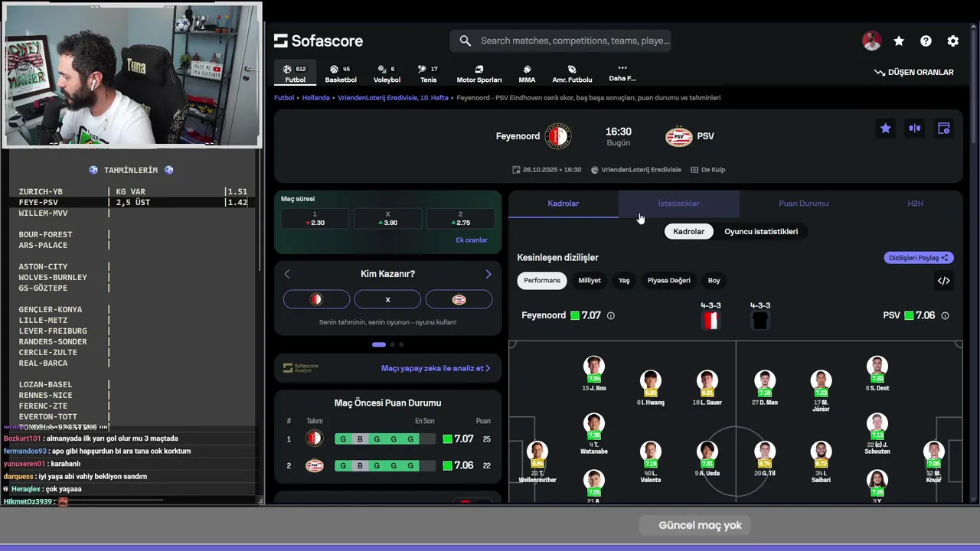Image resolution: width=980 pixels, height=551 pixels.
Task: Select the Kadrolar main tab
Action: pyautogui.click(x=563, y=204)
